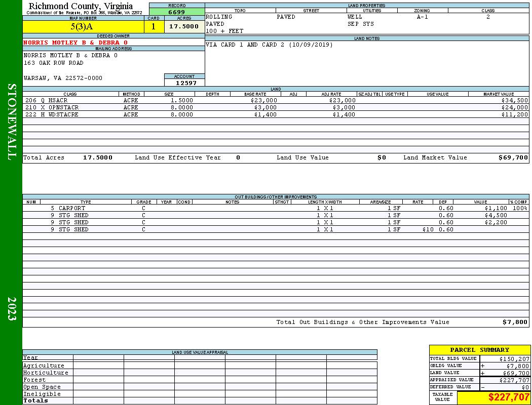Select storage shed value $2,200
532x405 pixels.
click(x=496, y=223)
